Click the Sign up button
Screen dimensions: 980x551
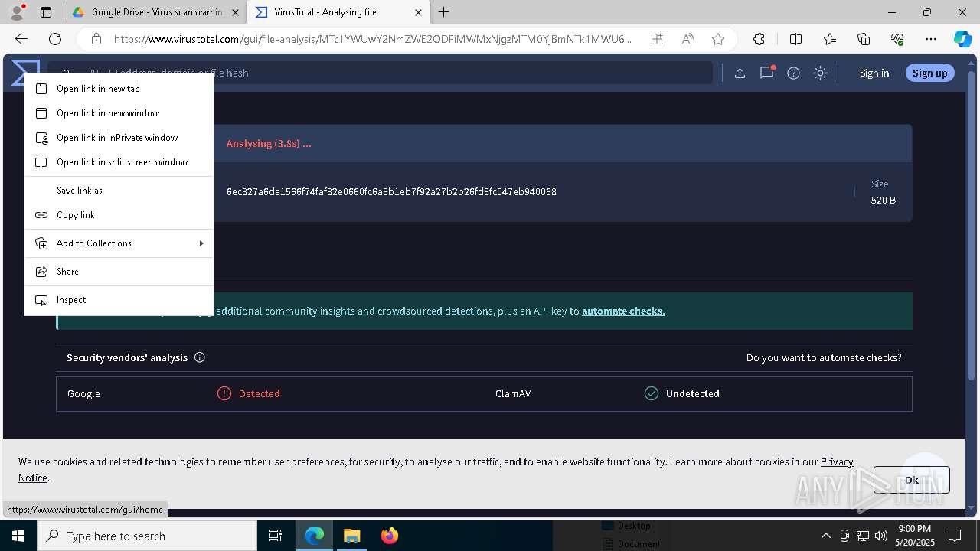pyautogui.click(x=930, y=73)
